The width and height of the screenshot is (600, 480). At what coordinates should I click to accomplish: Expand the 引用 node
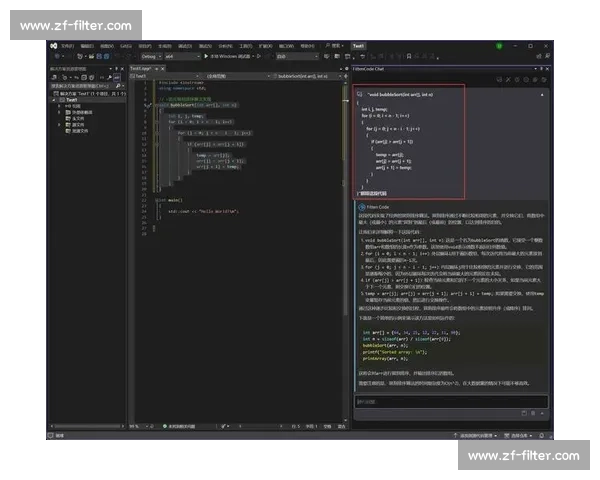click(x=59, y=106)
